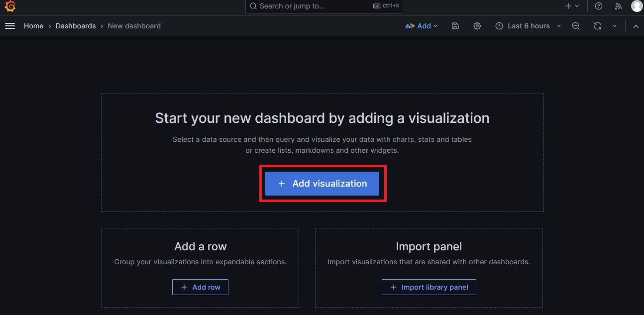Open the Grafana home via the logo icon
Image resolution: width=644 pixels, height=315 pixels.
click(10, 6)
